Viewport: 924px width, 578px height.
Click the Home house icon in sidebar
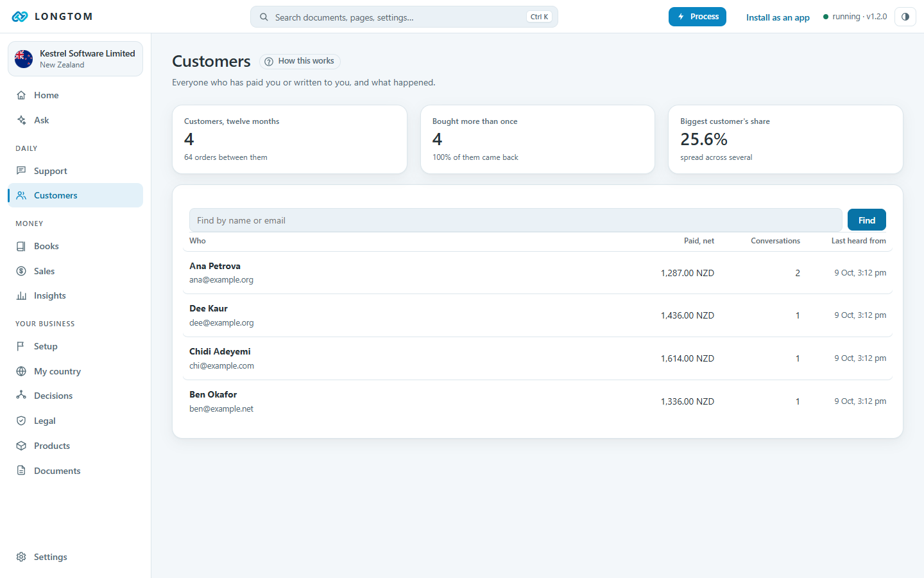[21, 95]
